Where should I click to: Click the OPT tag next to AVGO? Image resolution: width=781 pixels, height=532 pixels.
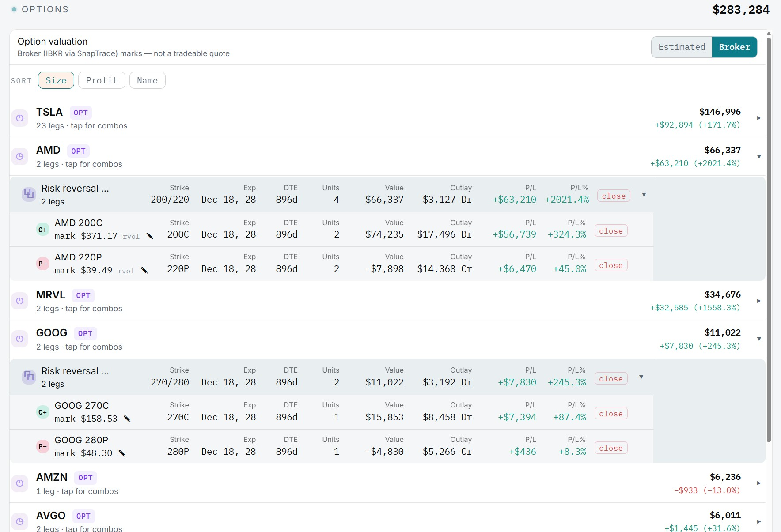click(x=83, y=516)
